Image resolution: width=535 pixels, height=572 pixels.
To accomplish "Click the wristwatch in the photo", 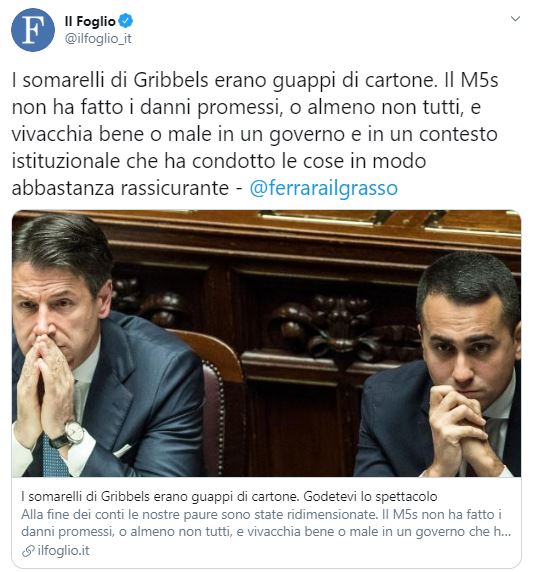I will (x=69, y=435).
